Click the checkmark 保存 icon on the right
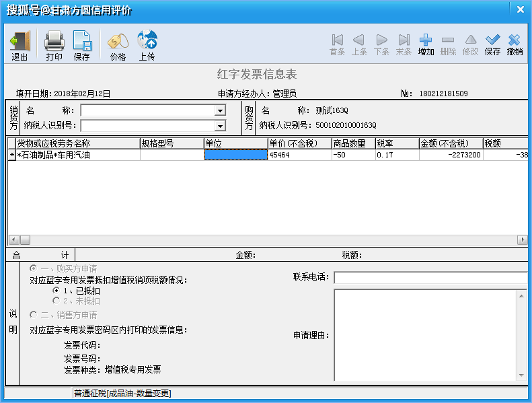This screenshot has width=532, height=403. (x=492, y=40)
